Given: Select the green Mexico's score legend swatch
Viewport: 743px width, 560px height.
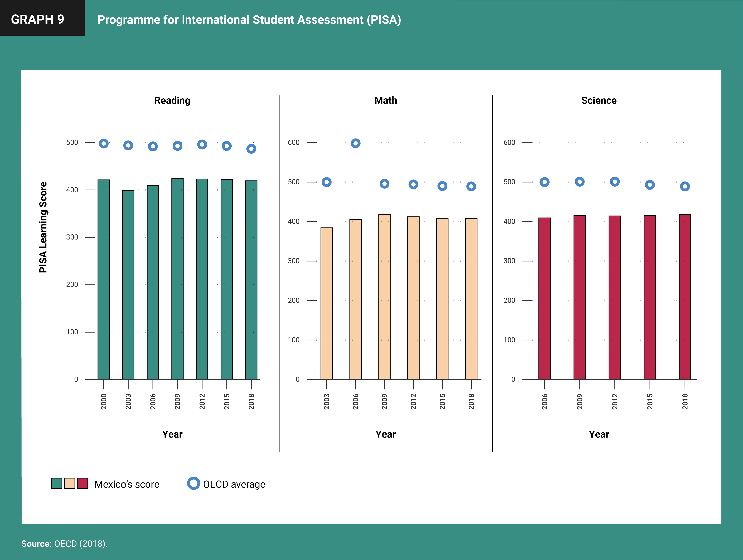Looking at the screenshot, I should (x=57, y=483).
